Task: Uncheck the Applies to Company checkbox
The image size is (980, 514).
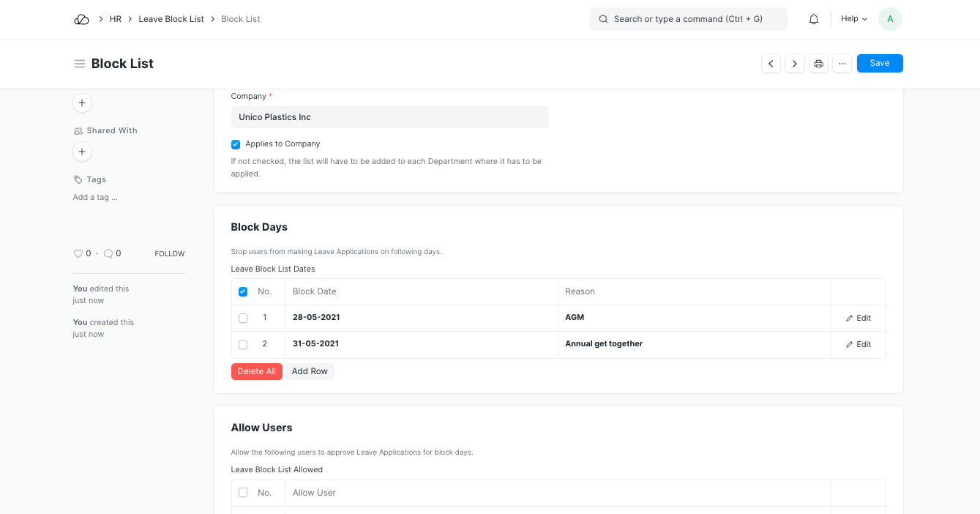Action: tap(236, 144)
